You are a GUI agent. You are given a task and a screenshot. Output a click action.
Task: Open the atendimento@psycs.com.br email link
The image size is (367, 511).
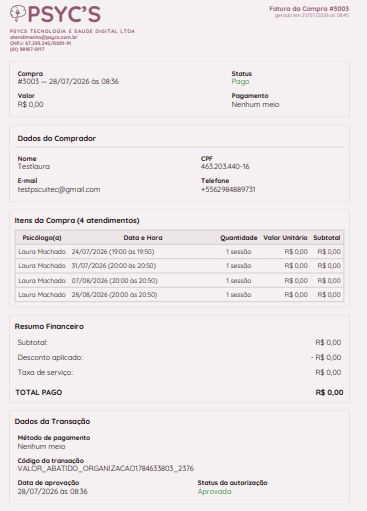[x=44, y=37]
